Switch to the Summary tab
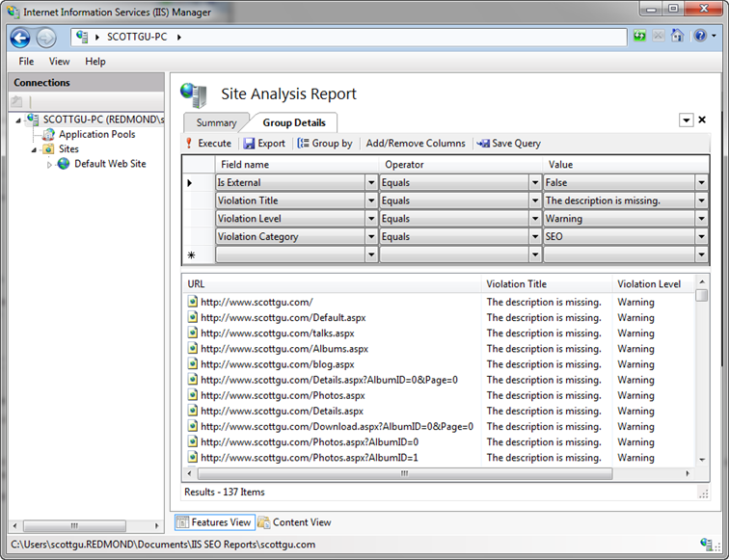The width and height of the screenshot is (729, 560). 216,123
